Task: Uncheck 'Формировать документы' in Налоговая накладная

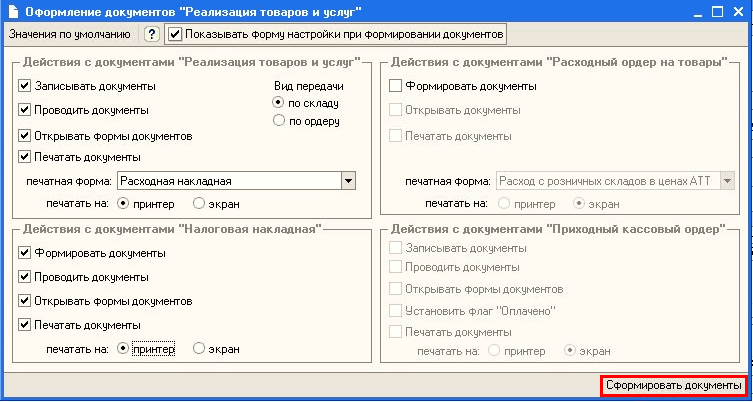Action: point(25,253)
